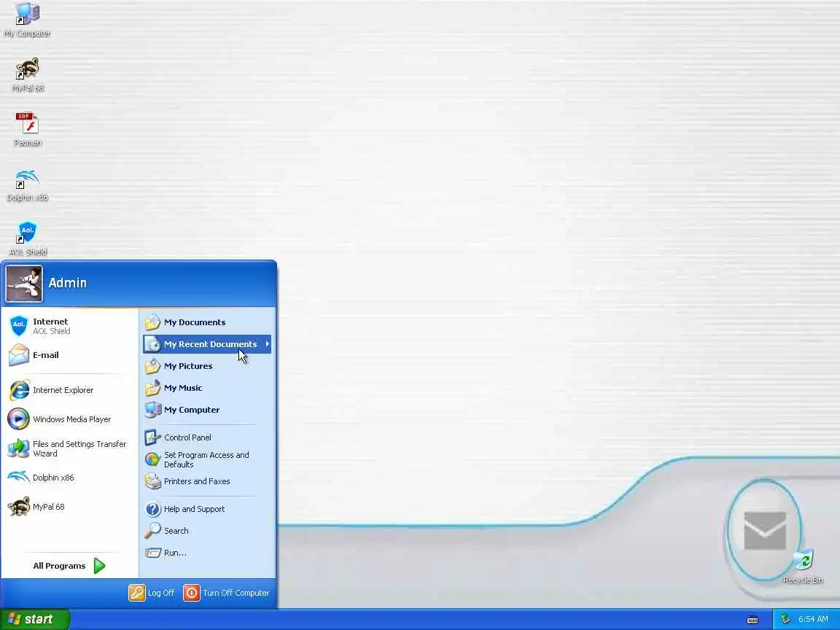The width and height of the screenshot is (840, 630).
Task: Launch MyPal 68 from Start menu list
Action: tap(70, 506)
